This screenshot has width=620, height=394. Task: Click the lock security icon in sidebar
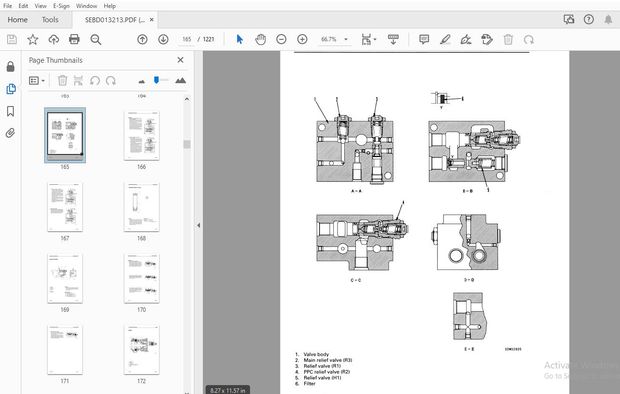[x=11, y=66]
